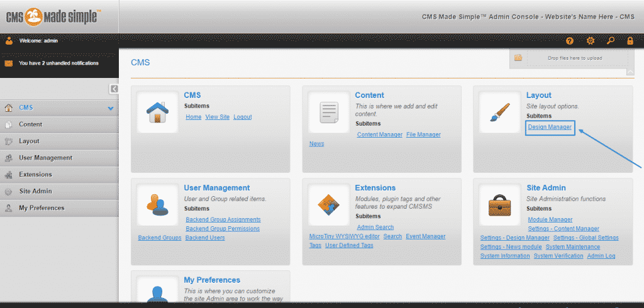The width and height of the screenshot is (644, 308).
Task: Click the Extensions panel puzzle icon
Action: [x=328, y=204]
